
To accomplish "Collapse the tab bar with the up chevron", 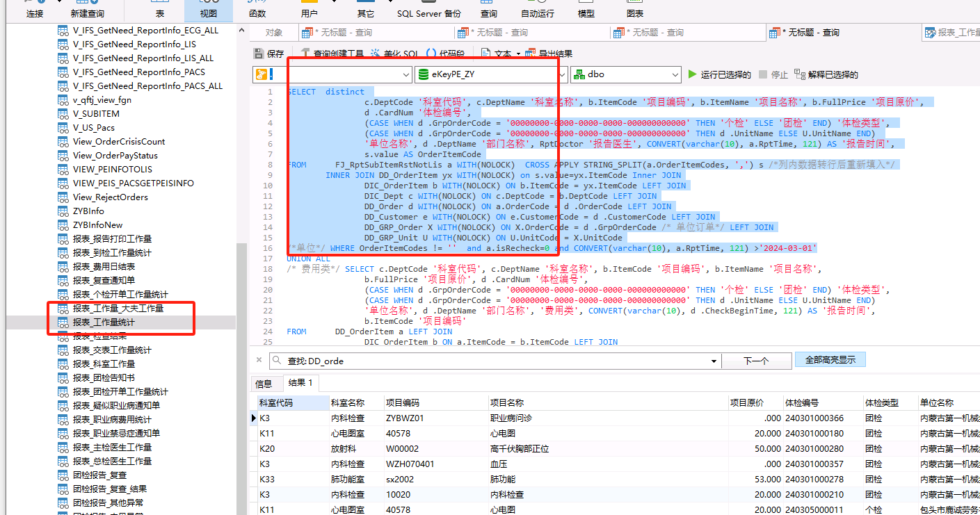I will (243, 31).
